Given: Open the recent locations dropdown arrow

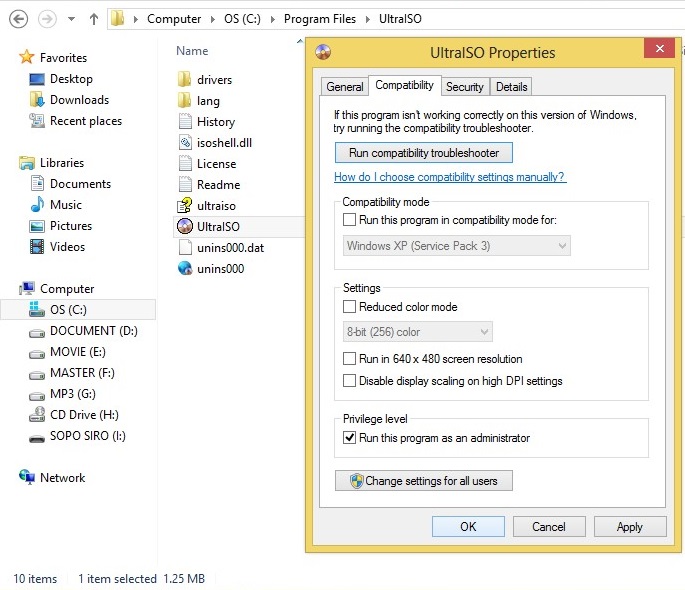Looking at the screenshot, I should (x=71, y=19).
